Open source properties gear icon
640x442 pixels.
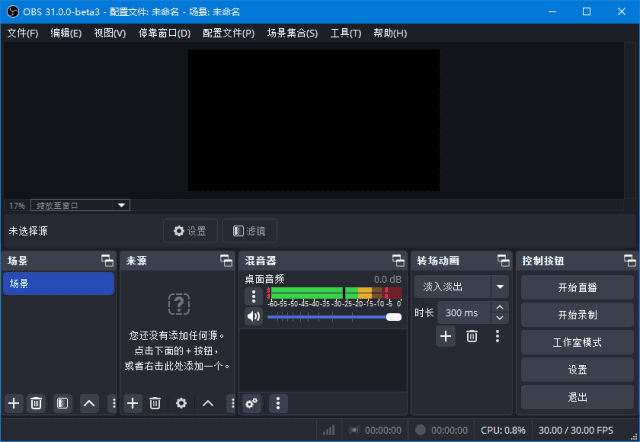coord(181,403)
